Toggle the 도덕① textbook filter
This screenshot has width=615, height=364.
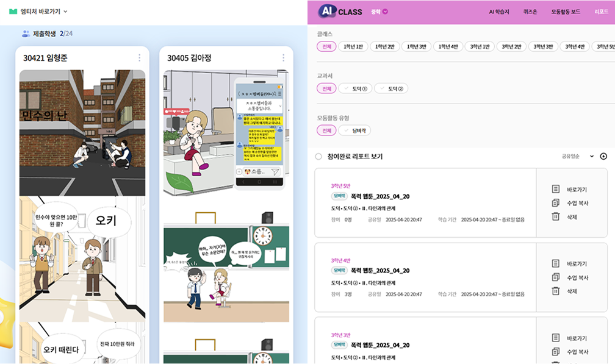point(355,88)
